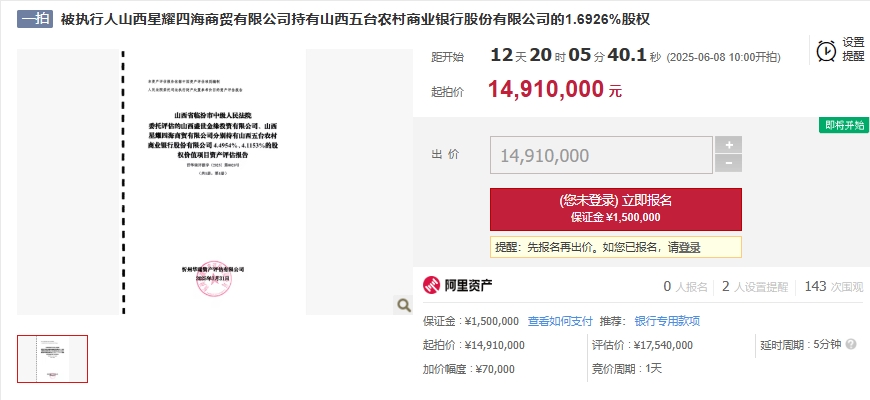Open the 查看如何支付 link
Screen dimensions: 870x400
(x=560, y=321)
